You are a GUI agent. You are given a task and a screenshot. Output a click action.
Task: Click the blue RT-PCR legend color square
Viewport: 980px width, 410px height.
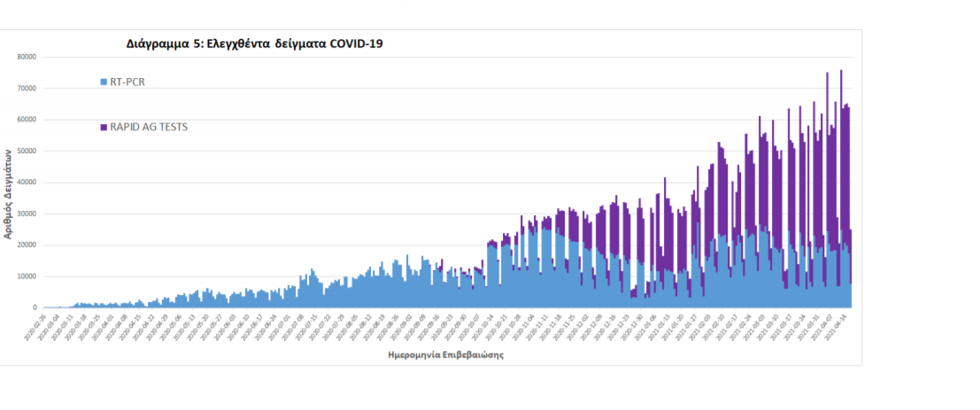(104, 81)
